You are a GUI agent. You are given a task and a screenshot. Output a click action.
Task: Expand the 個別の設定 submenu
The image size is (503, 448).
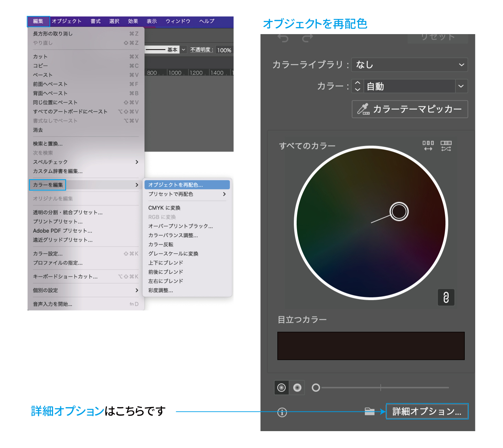click(x=86, y=290)
